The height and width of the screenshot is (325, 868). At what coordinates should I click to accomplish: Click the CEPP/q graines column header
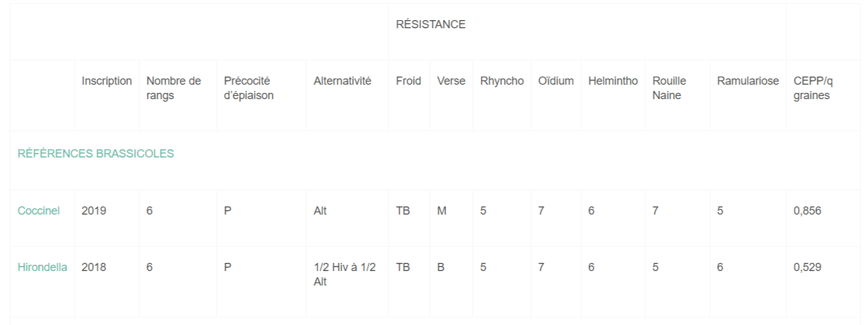[813, 88]
